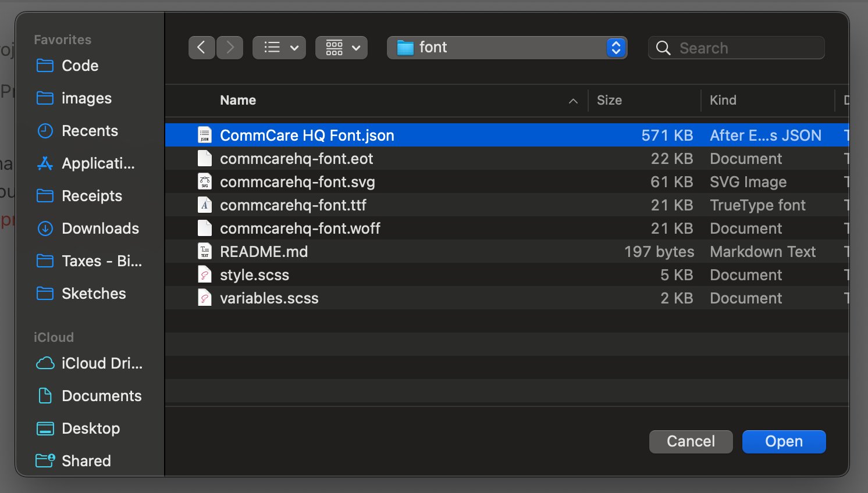
Task: Select commcarehq-font.ttf file
Action: click(507, 205)
